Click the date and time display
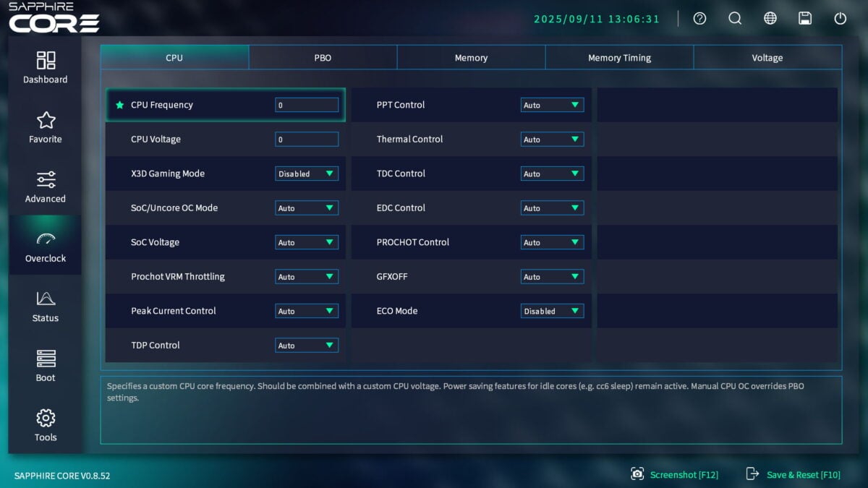868x488 pixels. pyautogui.click(x=597, y=19)
